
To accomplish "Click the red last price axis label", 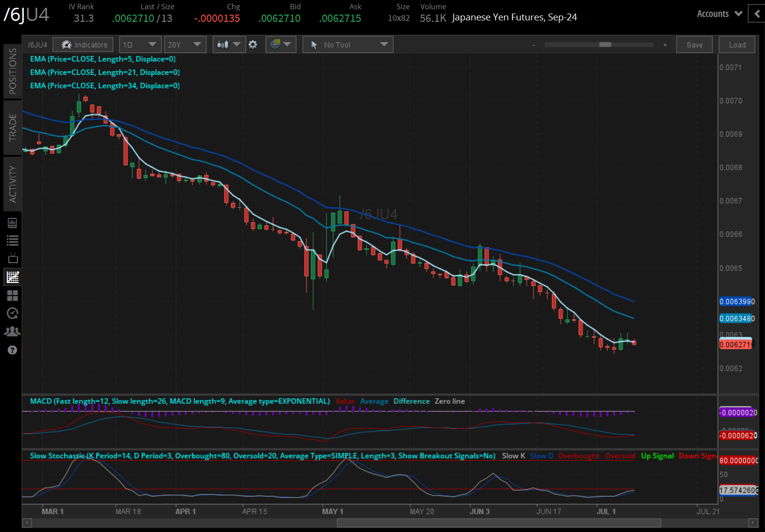I will coord(736,345).
